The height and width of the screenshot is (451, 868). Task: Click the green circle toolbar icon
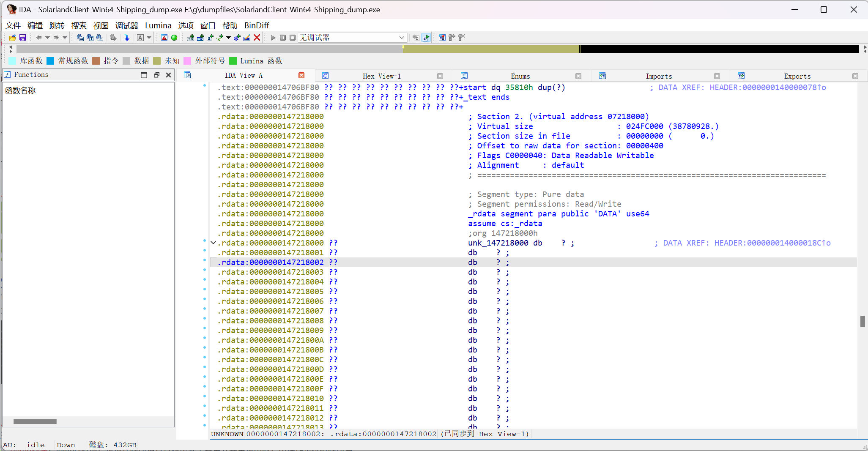tap(174, 38)
